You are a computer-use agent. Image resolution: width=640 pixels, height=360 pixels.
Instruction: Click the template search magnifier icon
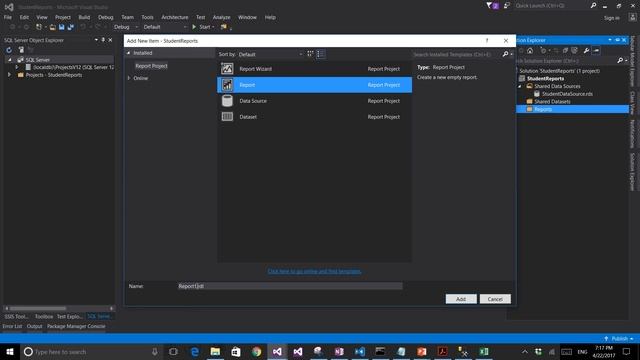(505, 54)
